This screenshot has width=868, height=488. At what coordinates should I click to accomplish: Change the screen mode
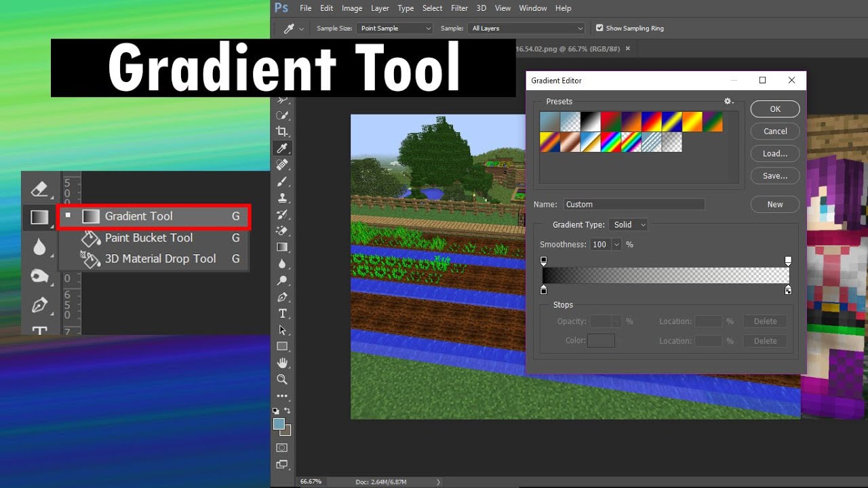282,465
